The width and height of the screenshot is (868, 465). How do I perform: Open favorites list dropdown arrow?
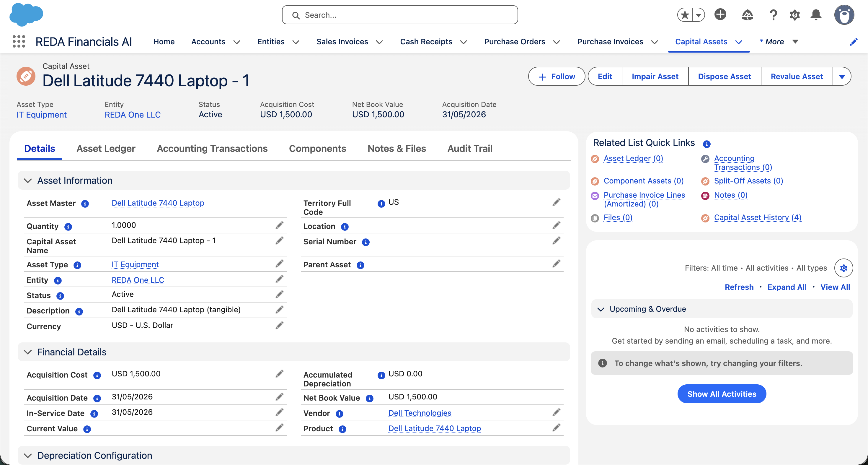click(699, 15)
